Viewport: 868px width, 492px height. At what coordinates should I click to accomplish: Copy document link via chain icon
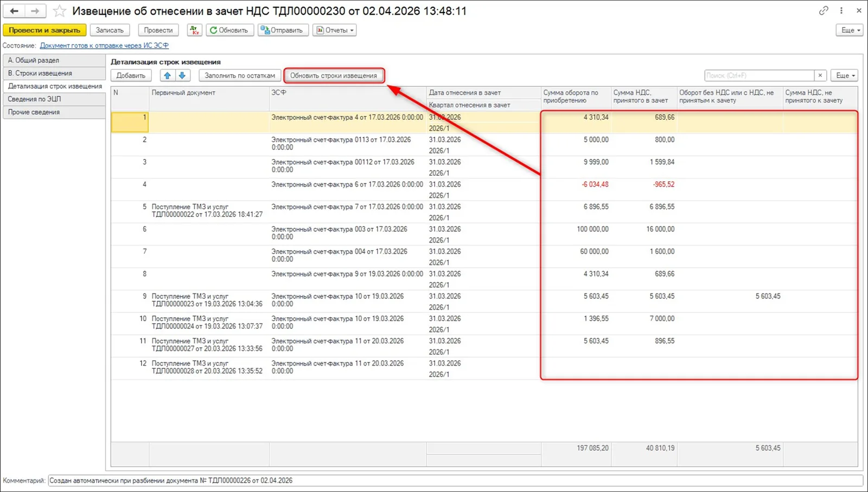point(824,10)
